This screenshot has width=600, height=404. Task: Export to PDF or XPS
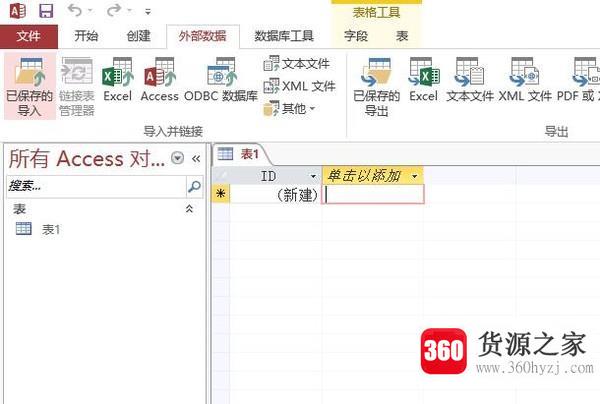coord(578,80)
